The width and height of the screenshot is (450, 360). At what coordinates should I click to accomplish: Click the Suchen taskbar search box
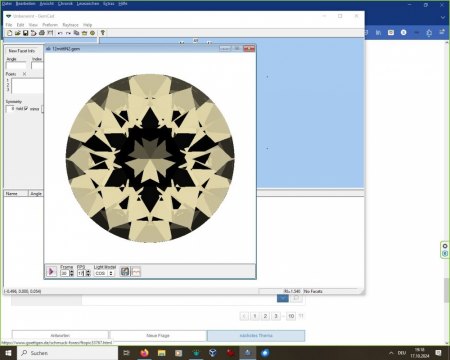tap(68, 353)
